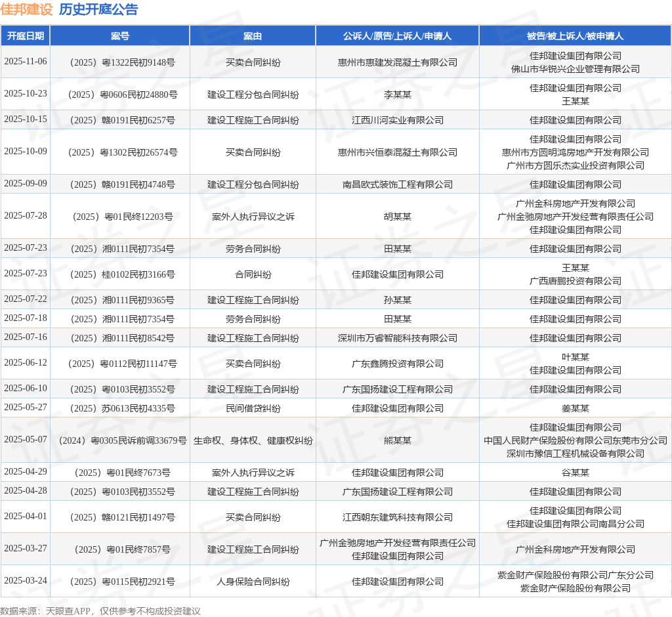This screenshot has width=672, height=617.
Task: Click the date cell 2025-07-28
Action: (x=26, y=215)
